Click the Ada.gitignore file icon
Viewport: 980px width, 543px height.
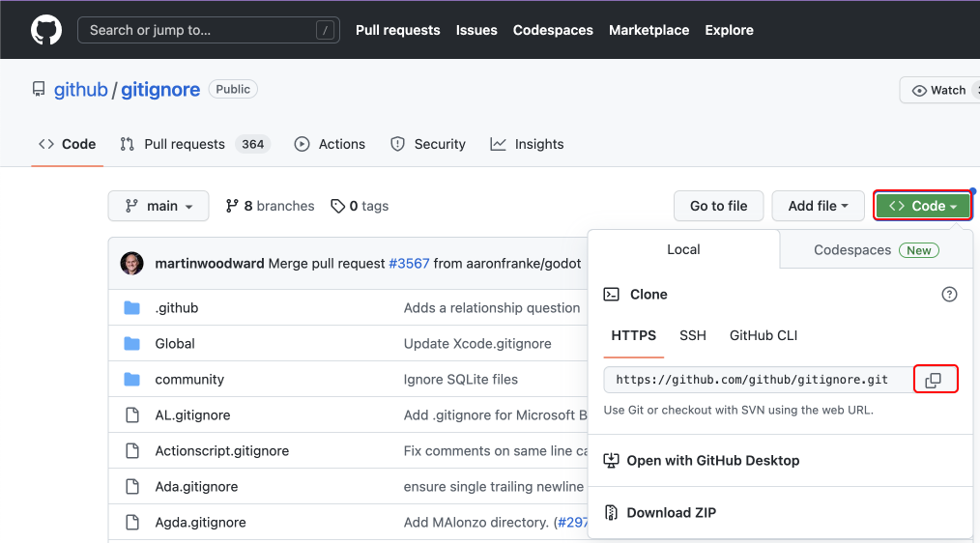point(131,486)
